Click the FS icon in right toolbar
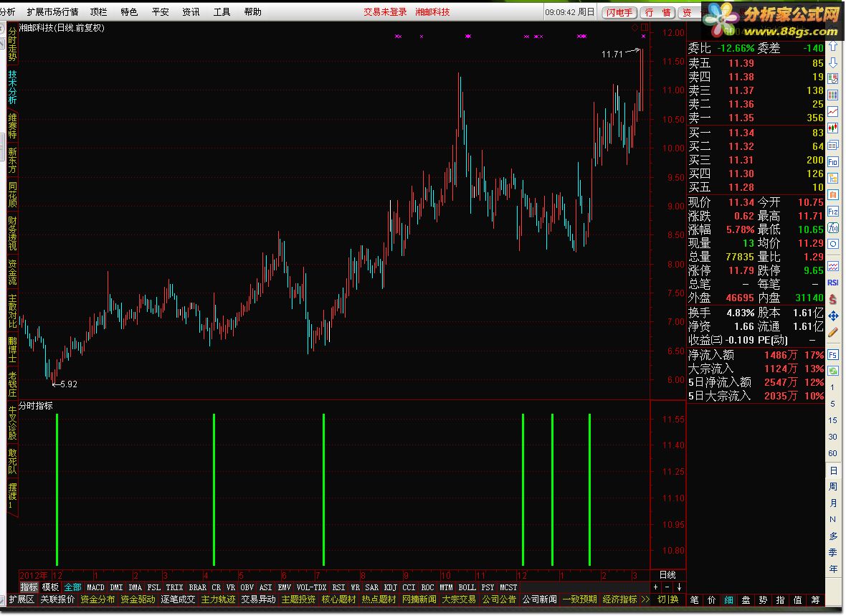Screen dimensions: 846x616 833,355
